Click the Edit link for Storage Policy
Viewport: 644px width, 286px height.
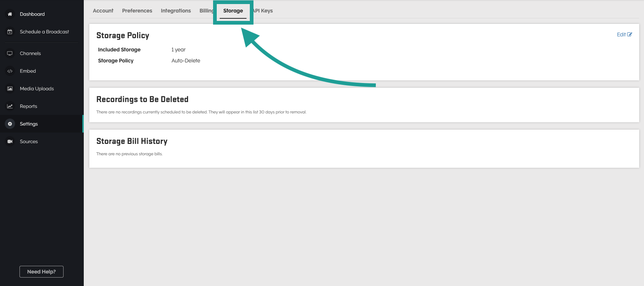click(x=621, y=35)
